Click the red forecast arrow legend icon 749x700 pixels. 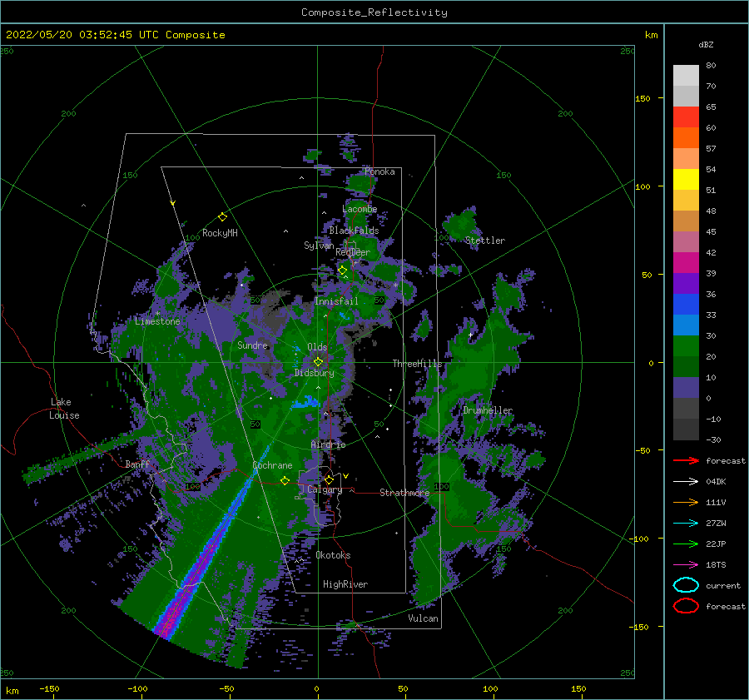coord(686,460)
